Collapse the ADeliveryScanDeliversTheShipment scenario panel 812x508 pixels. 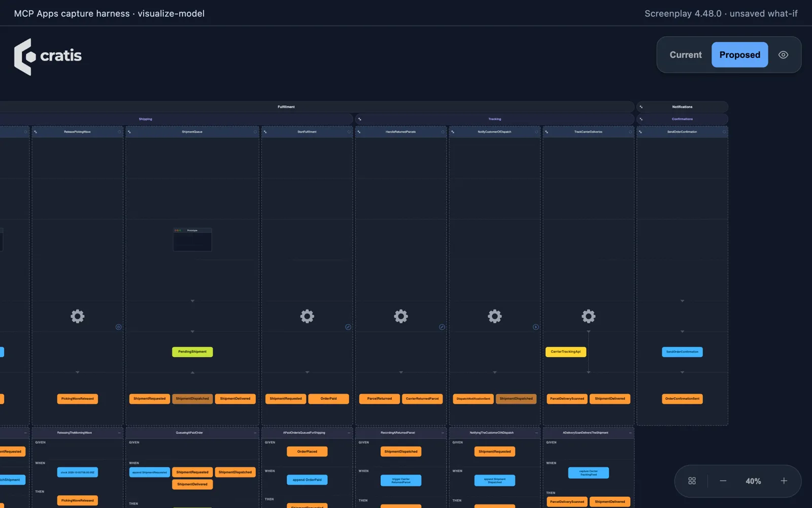coord(630,433)
